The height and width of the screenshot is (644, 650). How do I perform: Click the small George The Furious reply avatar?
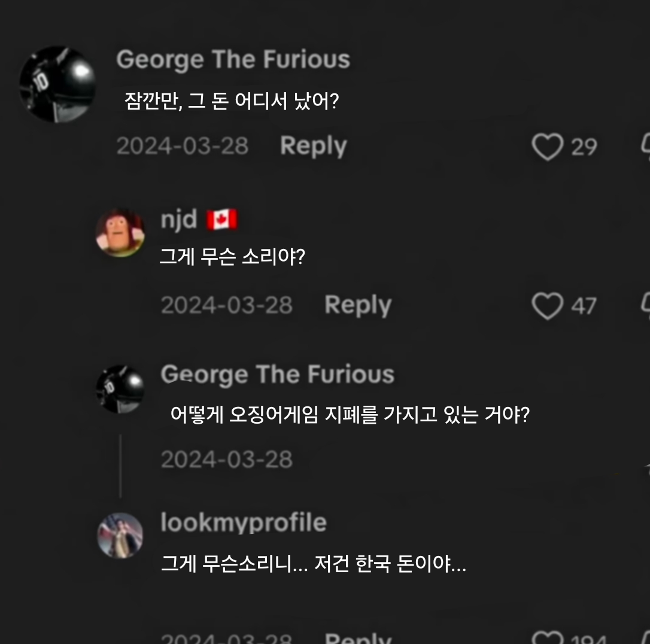pyautogui.click(x=120, y=389)
